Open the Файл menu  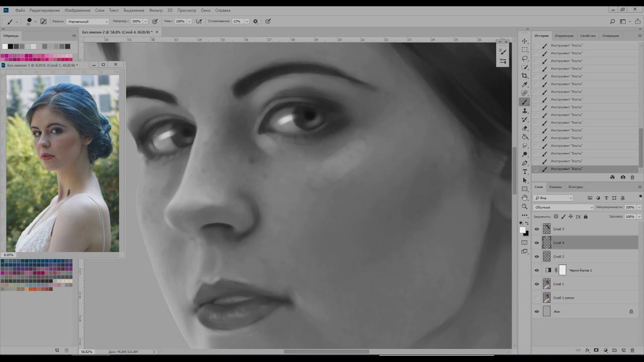[20, 10]
